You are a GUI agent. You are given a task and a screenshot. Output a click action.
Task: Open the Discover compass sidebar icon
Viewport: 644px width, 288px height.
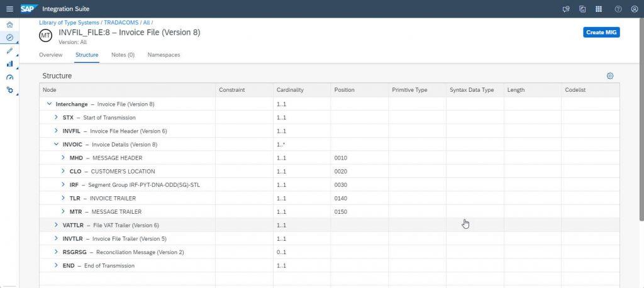[10, 37]
